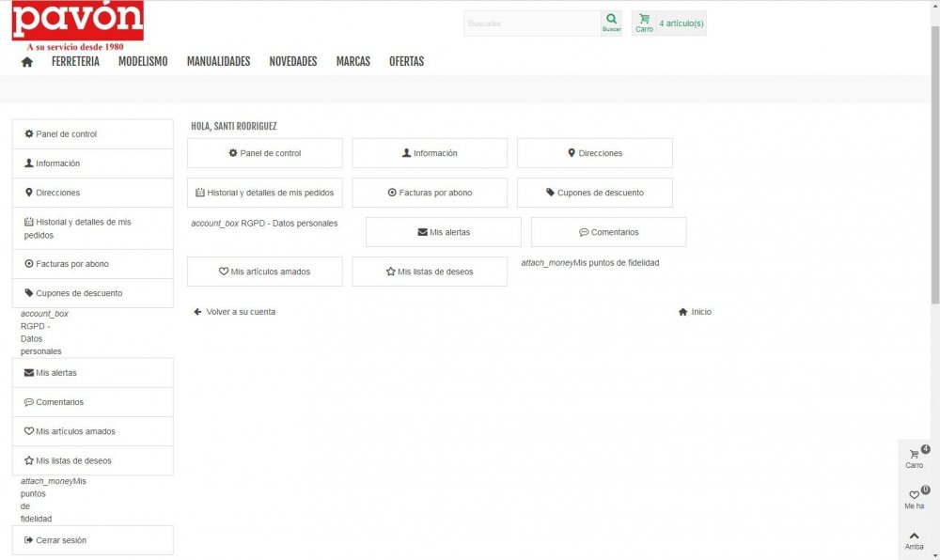The image size is (940, 560).
Task: Click the envelope icon in sidebar Mis alertas
Action: (x=29, y=372)
